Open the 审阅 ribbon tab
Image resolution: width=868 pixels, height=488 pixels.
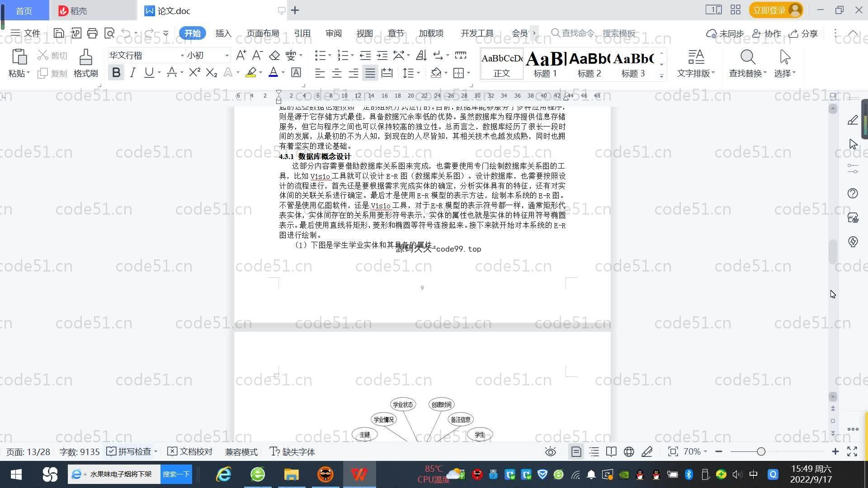[x=333, y=33]
